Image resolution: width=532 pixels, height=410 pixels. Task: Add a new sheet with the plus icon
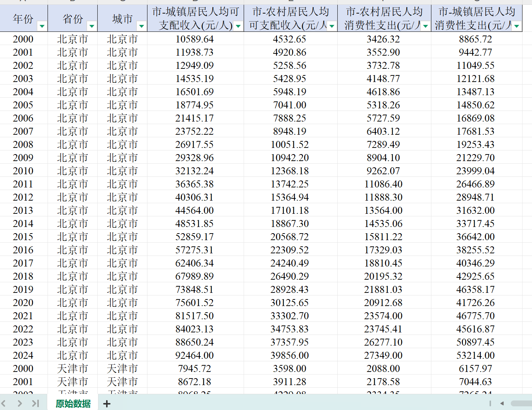pyautogui.click(x=107, y=403)
